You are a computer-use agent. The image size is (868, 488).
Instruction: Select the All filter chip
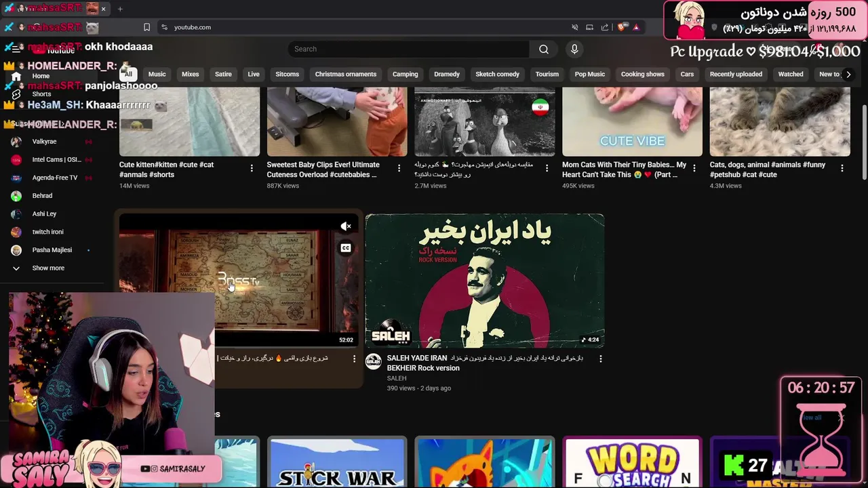pos(127,74)
